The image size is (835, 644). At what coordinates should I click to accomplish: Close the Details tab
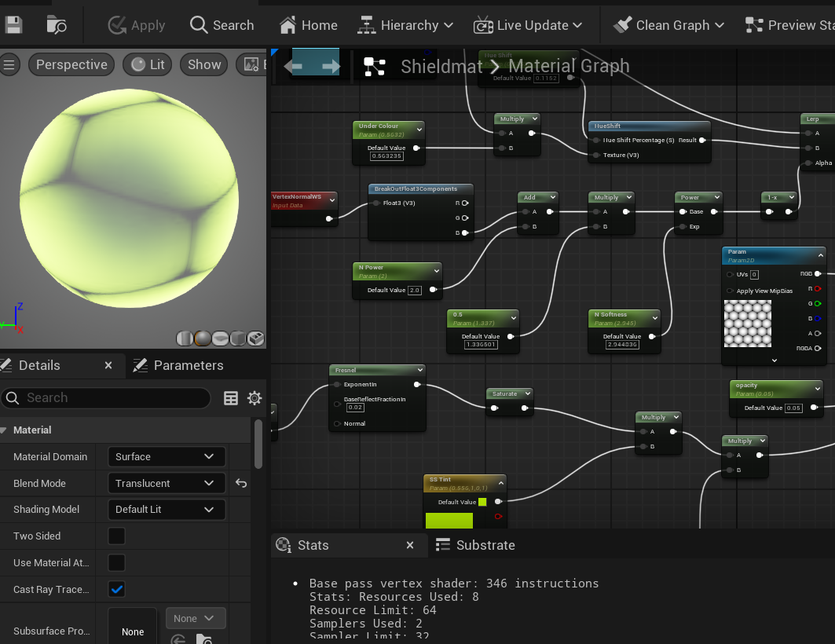click(x=108, y=365)
